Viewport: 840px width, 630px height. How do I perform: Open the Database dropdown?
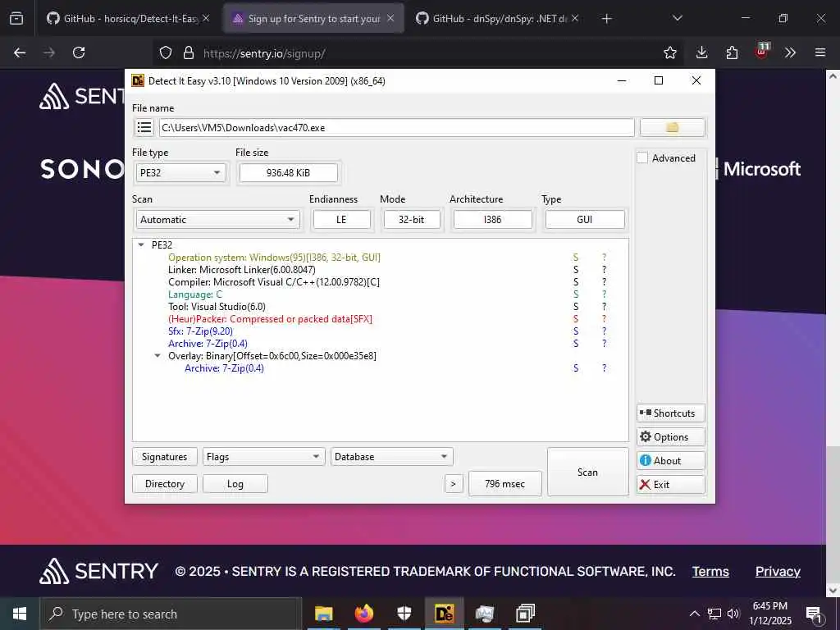[391, 457]
